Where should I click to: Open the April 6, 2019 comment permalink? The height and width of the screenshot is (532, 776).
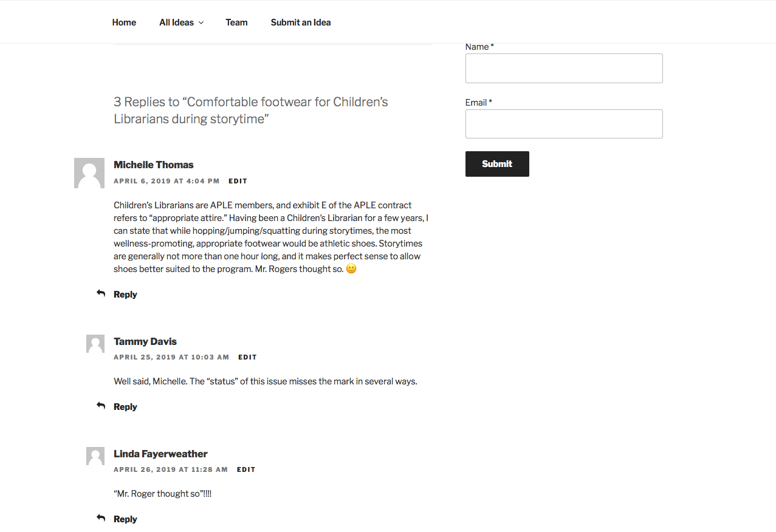click(x=167, y=181)
